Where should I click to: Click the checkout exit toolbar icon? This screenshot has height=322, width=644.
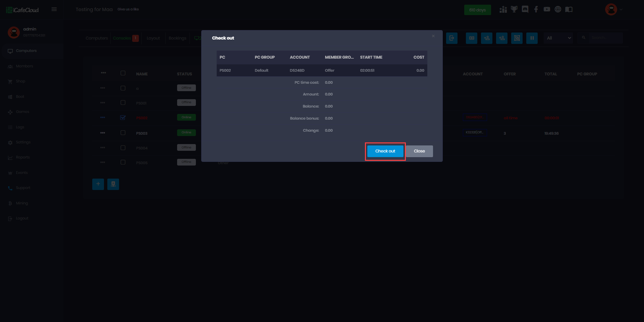[x=452, y=38]
